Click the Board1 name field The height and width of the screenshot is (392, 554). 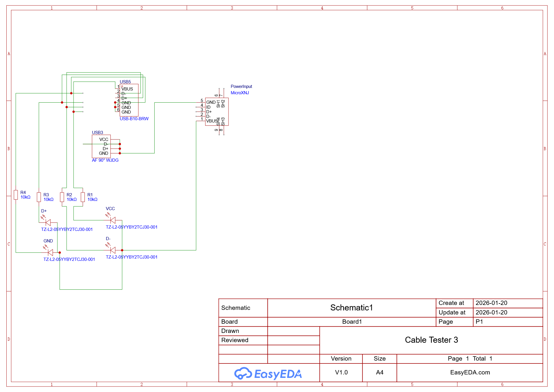click(351, 322)
